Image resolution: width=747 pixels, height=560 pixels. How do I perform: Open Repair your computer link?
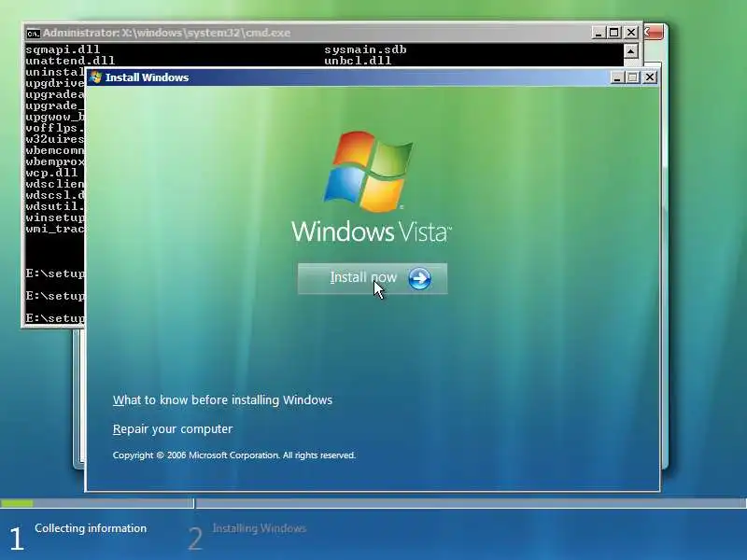(x=173, y=428)
